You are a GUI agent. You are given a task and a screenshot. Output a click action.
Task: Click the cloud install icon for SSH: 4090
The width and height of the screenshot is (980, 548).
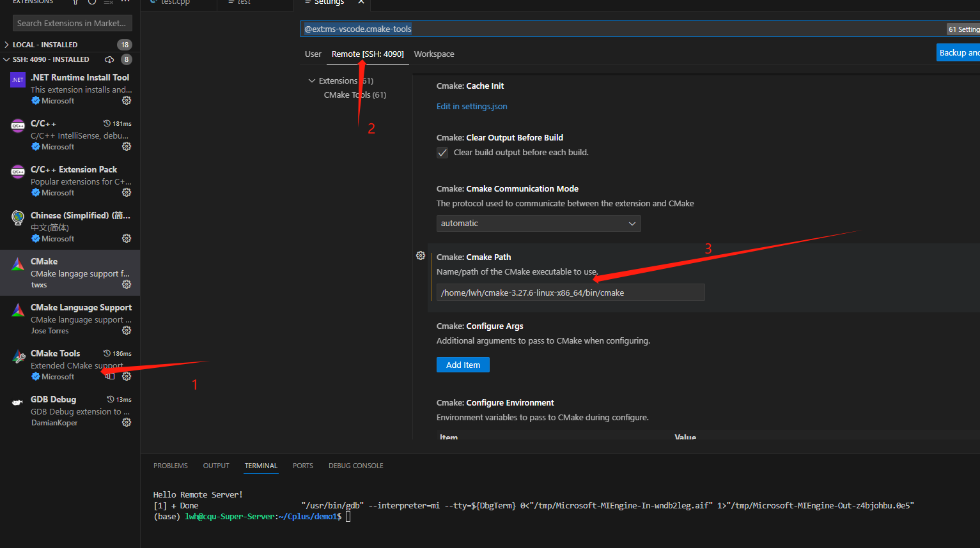click(x=109, y=59)
